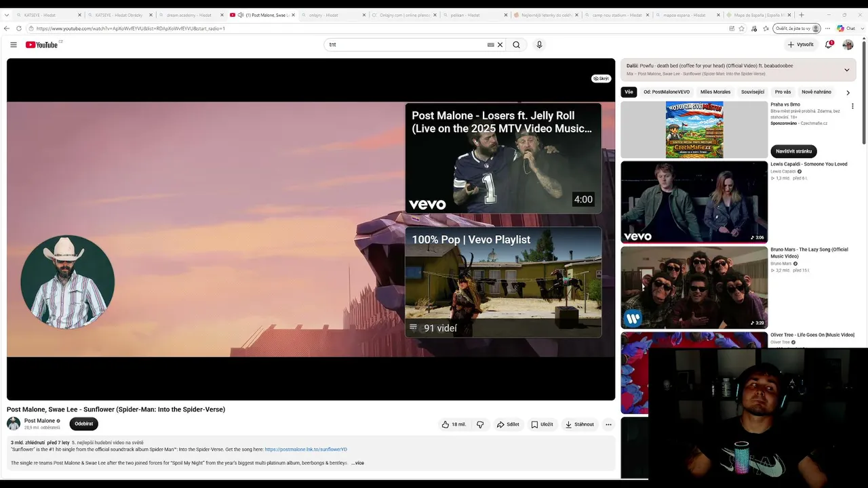Select the 'Související' chip

point(753,92)
